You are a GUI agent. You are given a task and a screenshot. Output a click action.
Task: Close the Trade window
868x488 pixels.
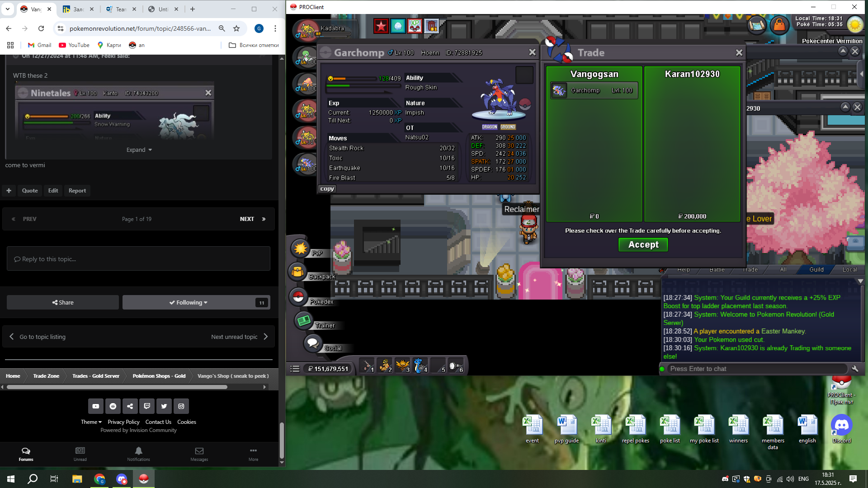click(x=739, y=53)
